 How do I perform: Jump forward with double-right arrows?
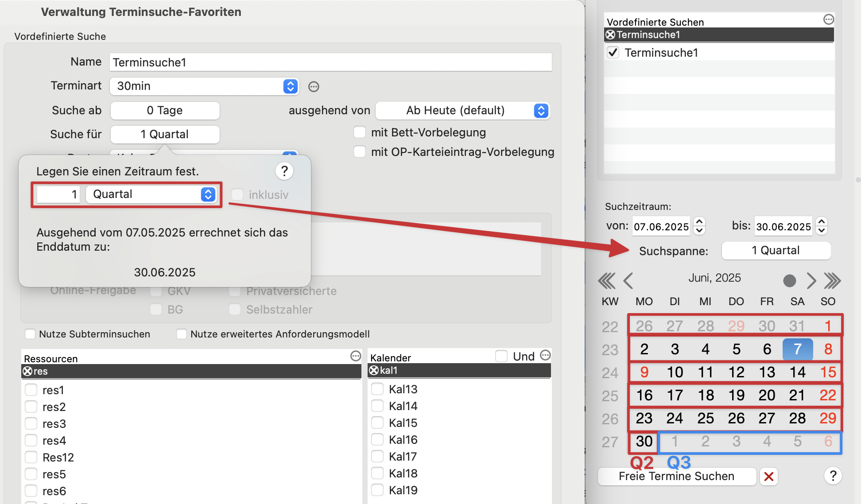(x=832, y=281)
